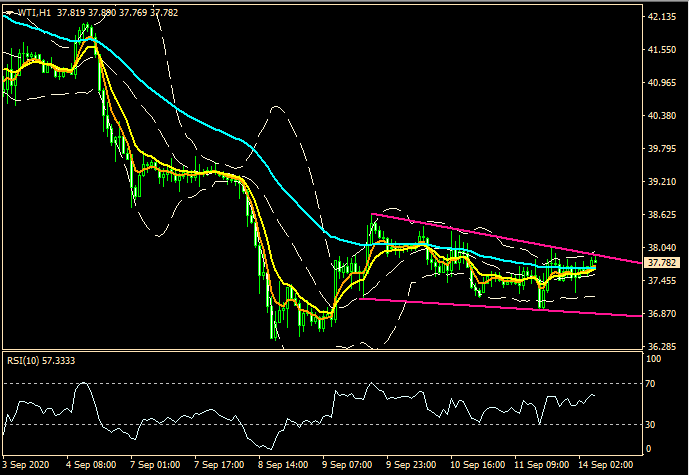This screenshot has height=475, width=690.
Task: Click the current price tag 37.782
Action: pyautogui.click(x=663, y=262)
